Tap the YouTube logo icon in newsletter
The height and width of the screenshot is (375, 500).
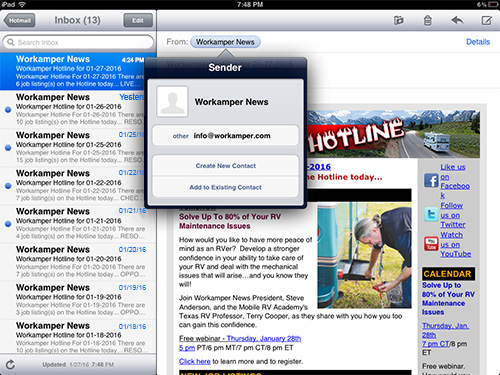pos(431,244)
